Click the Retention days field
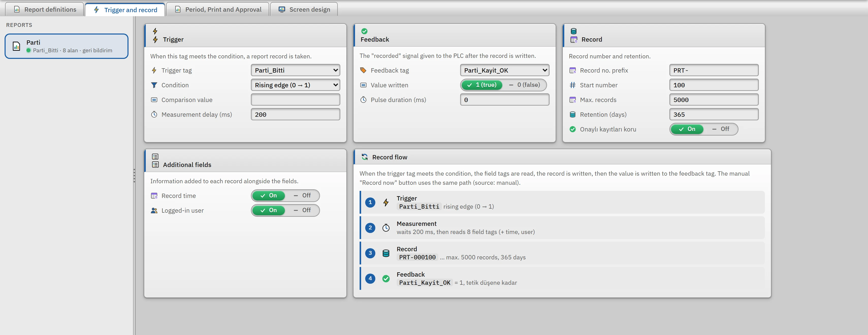This screenshot has width=868, height=335. pyautogui.click(x=714, y=114)
